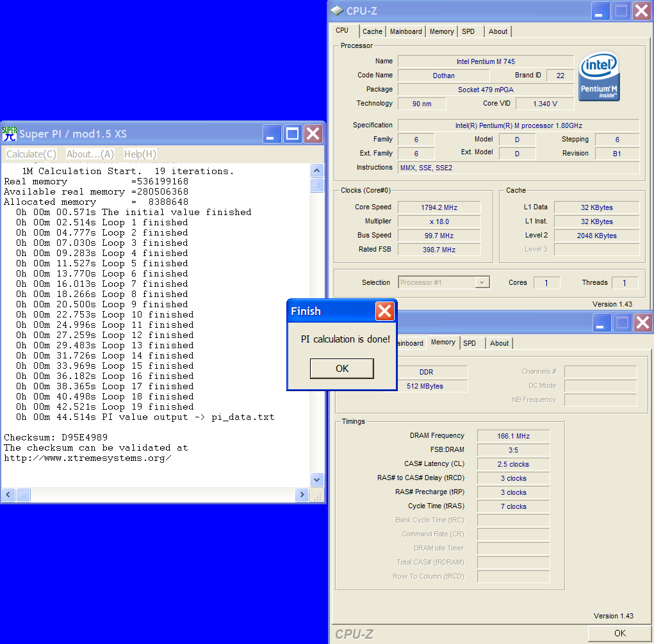Screen dimensions: 654x644
Task: Close the Super PI window
Action: [x=313, y=134]
